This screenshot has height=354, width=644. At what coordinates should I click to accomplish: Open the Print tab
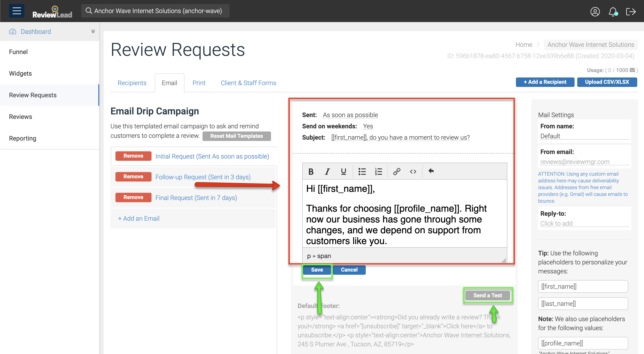tap(199, 83)
